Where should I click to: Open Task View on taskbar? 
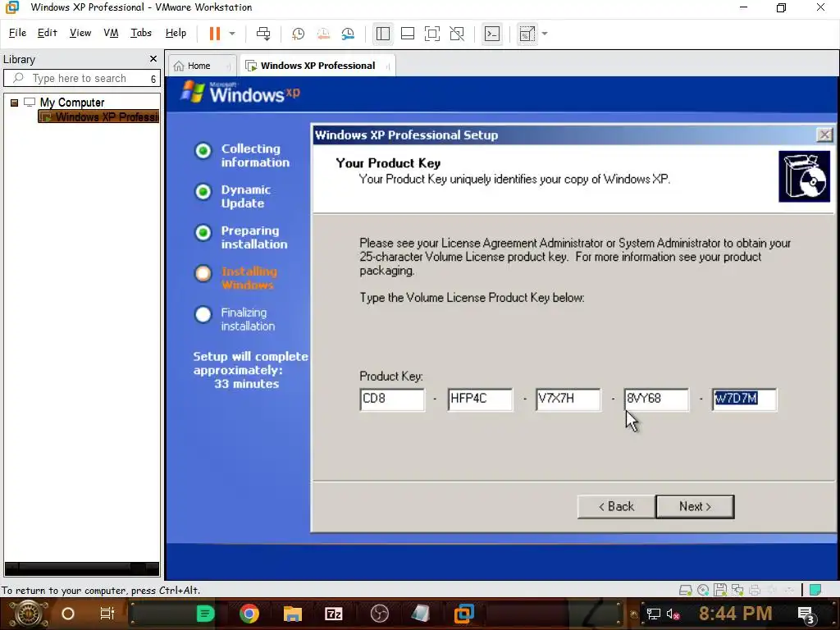[x=107, y=614]
